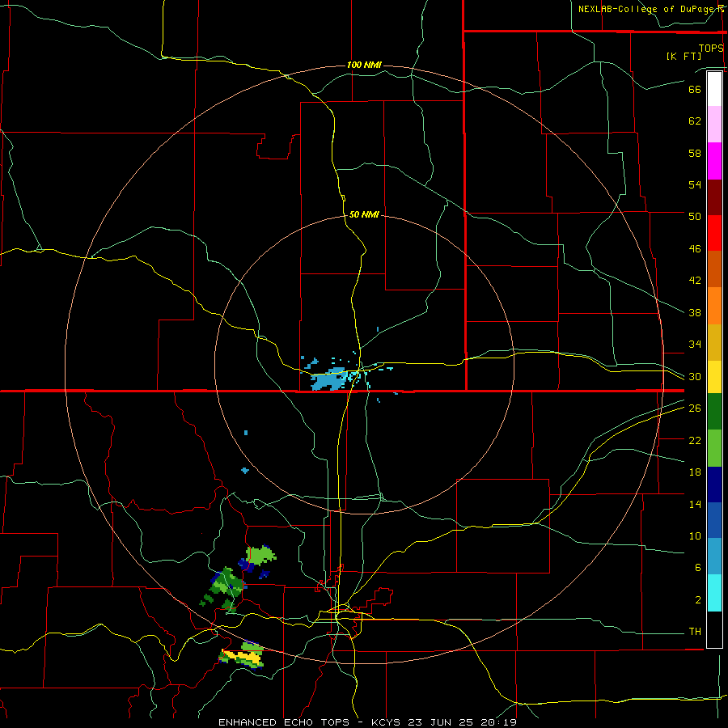Click the "58" legend value

pos(695,153)
